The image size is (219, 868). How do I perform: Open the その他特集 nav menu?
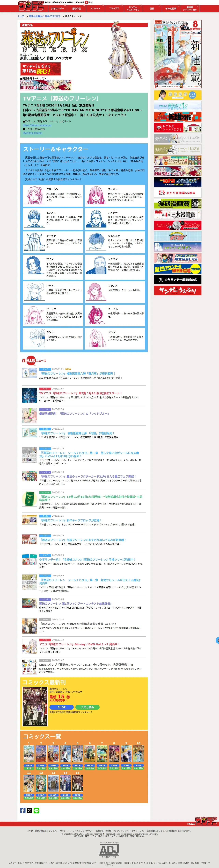coord(171,8)
